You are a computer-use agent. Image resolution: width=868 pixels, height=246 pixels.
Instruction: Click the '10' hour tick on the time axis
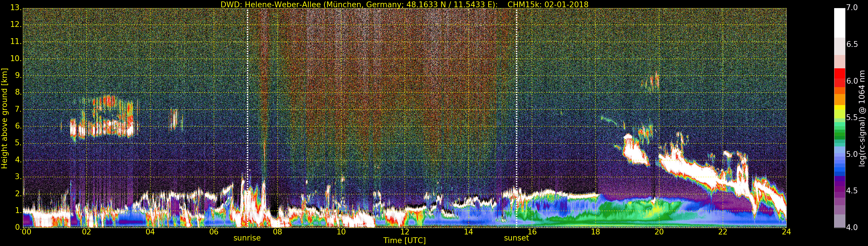tap(341, 232)
